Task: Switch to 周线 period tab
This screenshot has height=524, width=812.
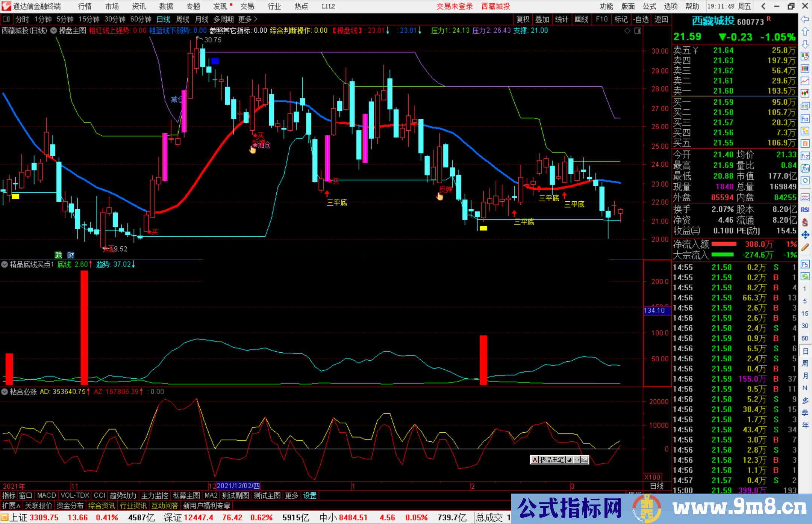Action: (x=183, y=19)
